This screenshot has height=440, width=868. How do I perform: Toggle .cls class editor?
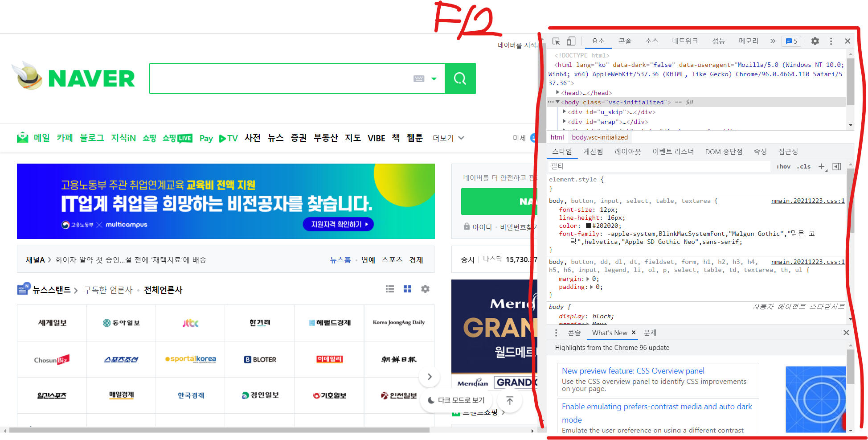pos(804,166)
